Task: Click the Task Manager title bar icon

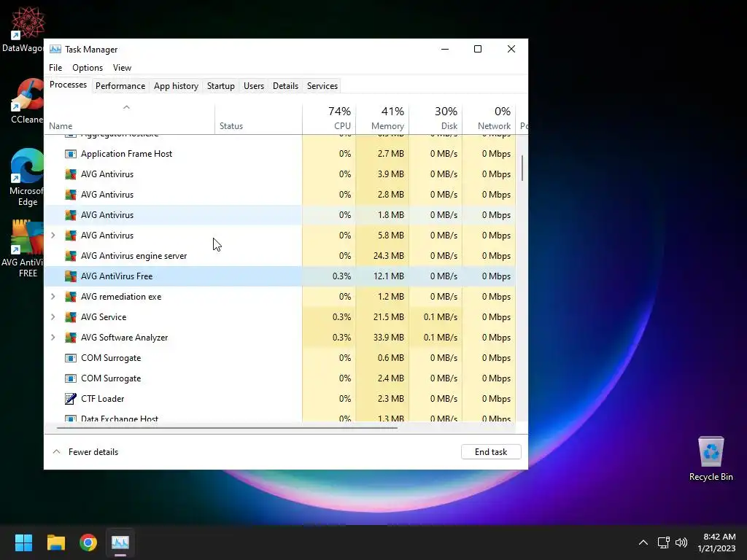Action: (55, 49)
